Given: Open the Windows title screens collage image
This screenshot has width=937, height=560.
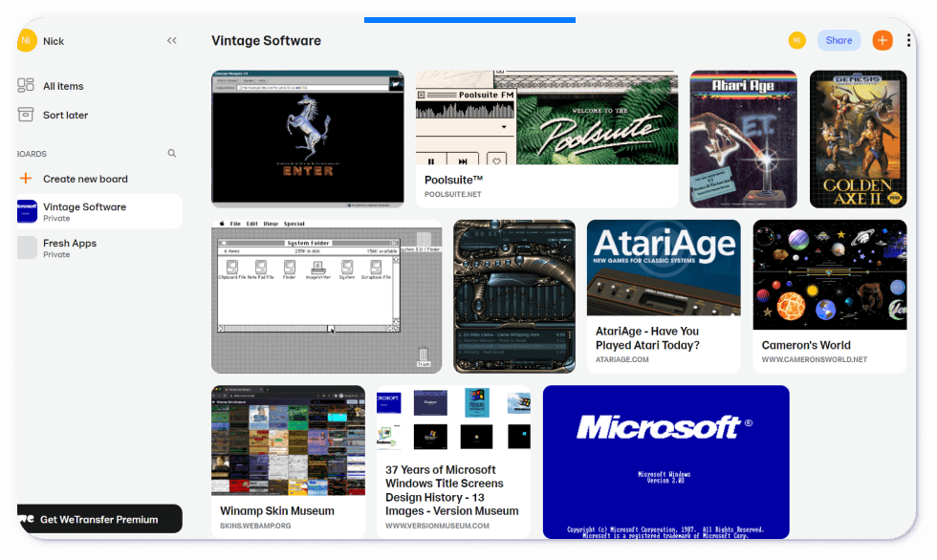Looking at the screenshot, I should 453,420.
